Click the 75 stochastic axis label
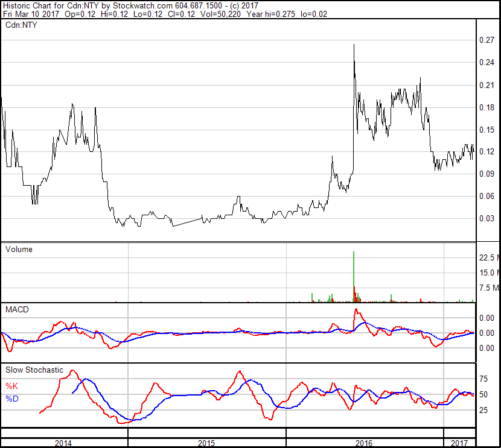 [x=483, y=379]
